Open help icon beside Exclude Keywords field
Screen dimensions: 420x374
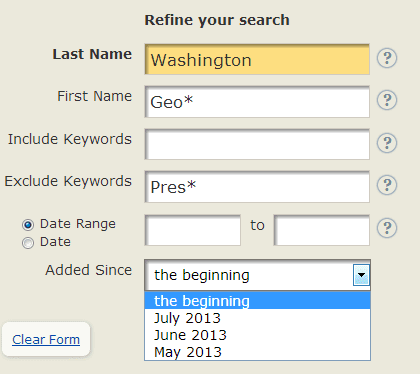(x=387, y=185)
